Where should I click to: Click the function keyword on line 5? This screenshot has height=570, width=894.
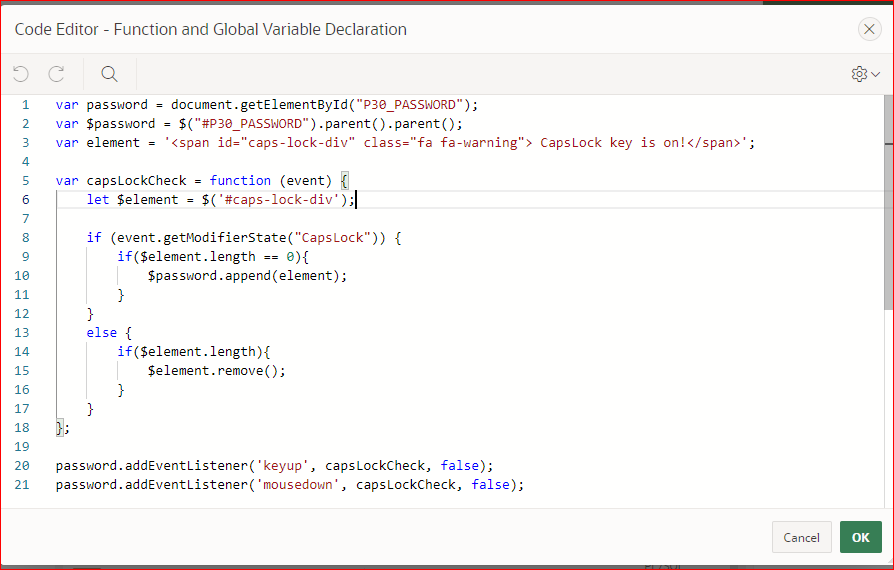[240, 181]
